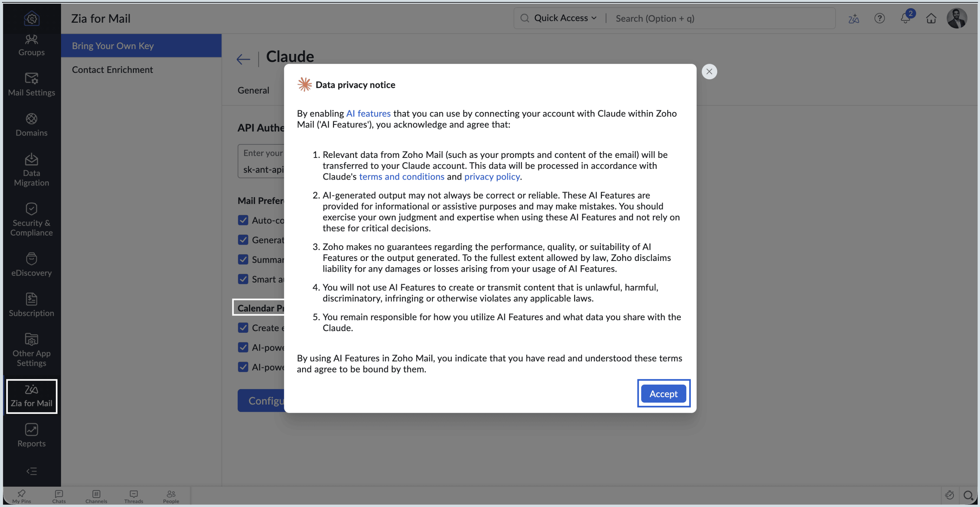Click the home icon in top bar
Image resolution: width=980 pixels, height=507 pixels.
[x=931, y=18]
